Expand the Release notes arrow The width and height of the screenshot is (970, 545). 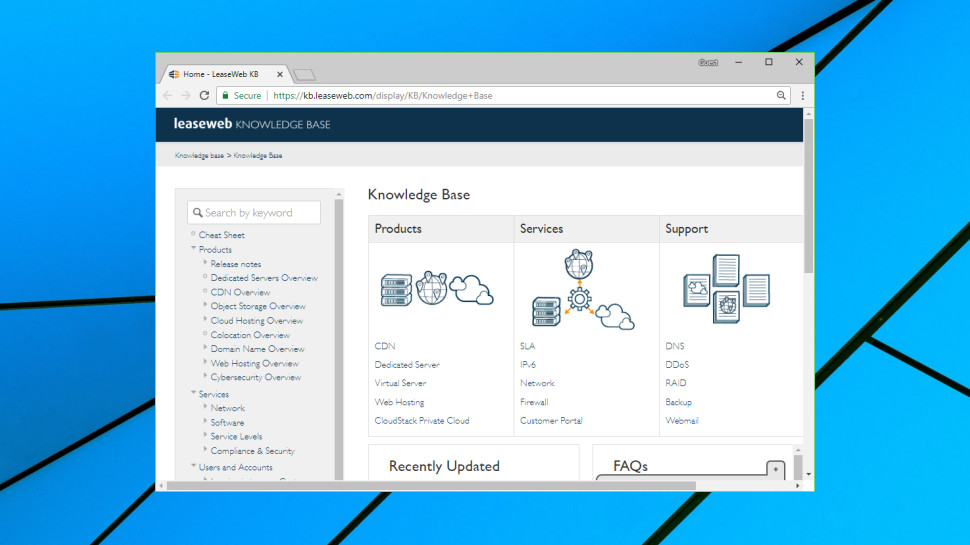click(205, 263)
